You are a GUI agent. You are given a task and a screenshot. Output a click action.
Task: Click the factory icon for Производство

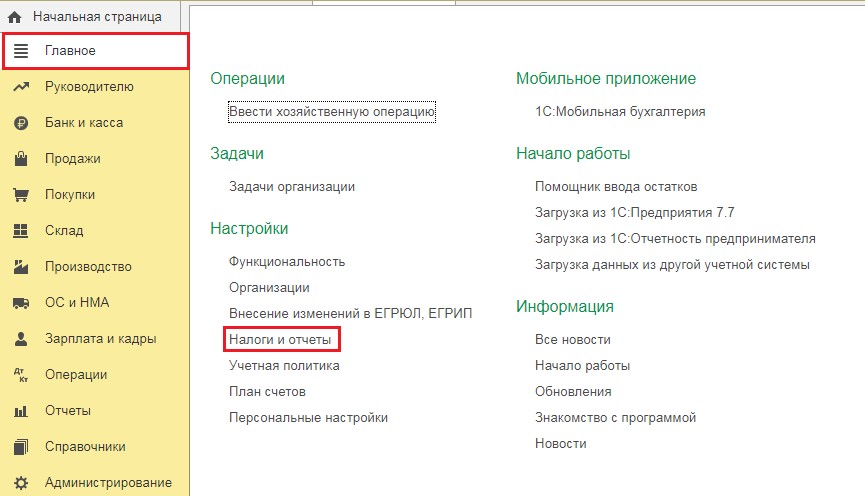21,266
